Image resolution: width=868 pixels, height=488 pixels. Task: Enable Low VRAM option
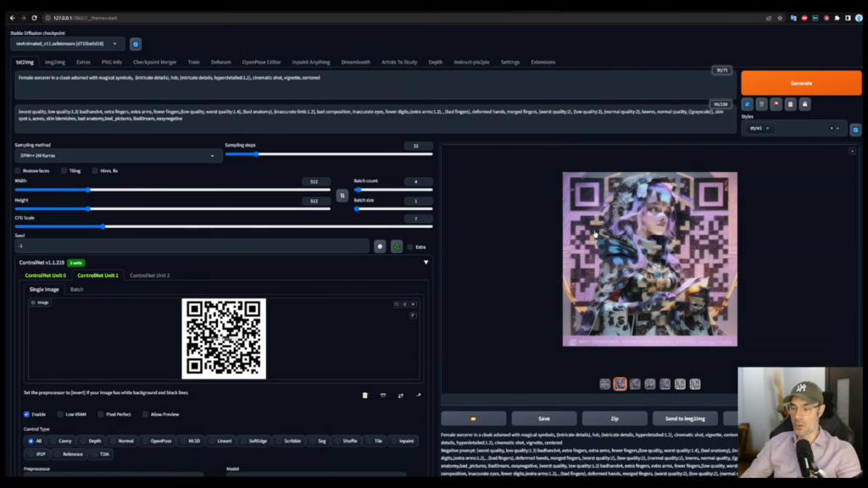[60, 414]
